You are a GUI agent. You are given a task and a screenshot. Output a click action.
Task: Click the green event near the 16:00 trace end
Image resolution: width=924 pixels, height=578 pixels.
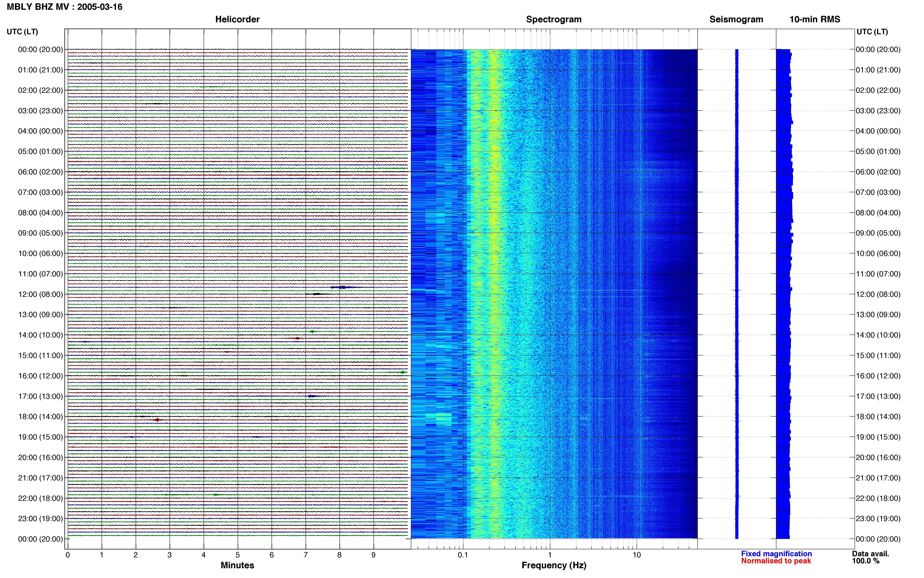tap(402, 372)
